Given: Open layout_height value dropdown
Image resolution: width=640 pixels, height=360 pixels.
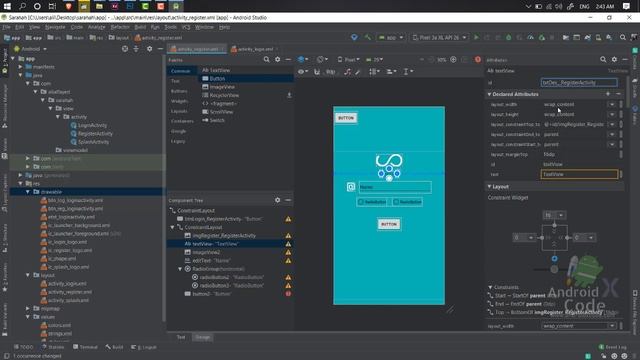Looking at the screenshot, I should point(612,114).
